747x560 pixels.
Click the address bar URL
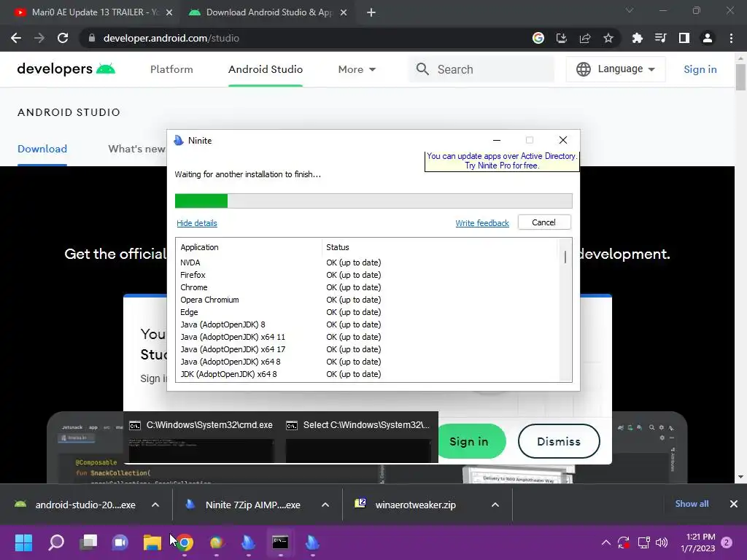click(171, 38)
